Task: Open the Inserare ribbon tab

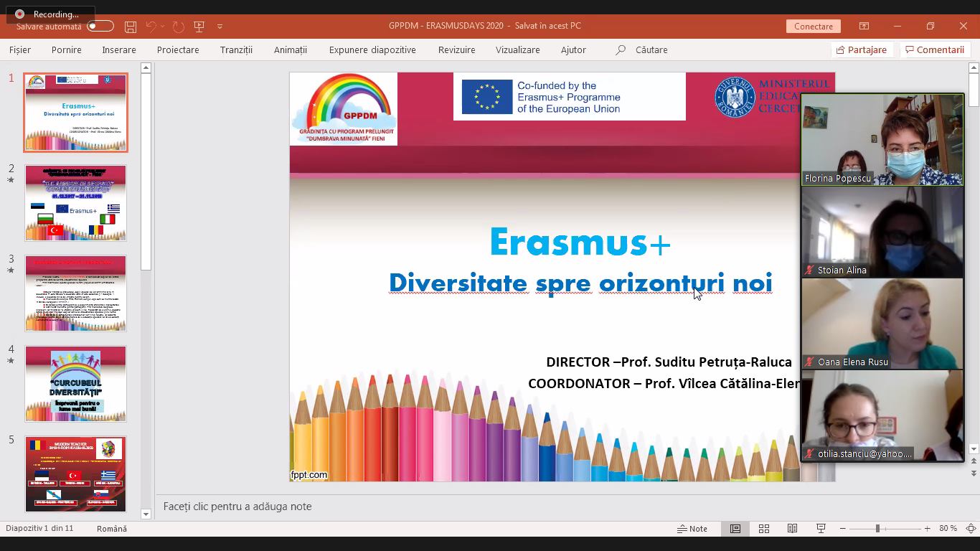Action: coord(119,50)
